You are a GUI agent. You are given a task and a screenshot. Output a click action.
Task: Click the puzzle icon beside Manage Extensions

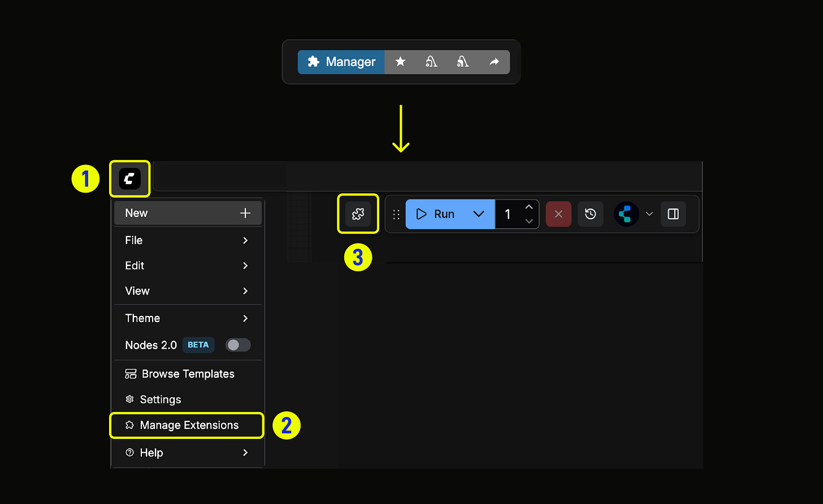point(129,425)
